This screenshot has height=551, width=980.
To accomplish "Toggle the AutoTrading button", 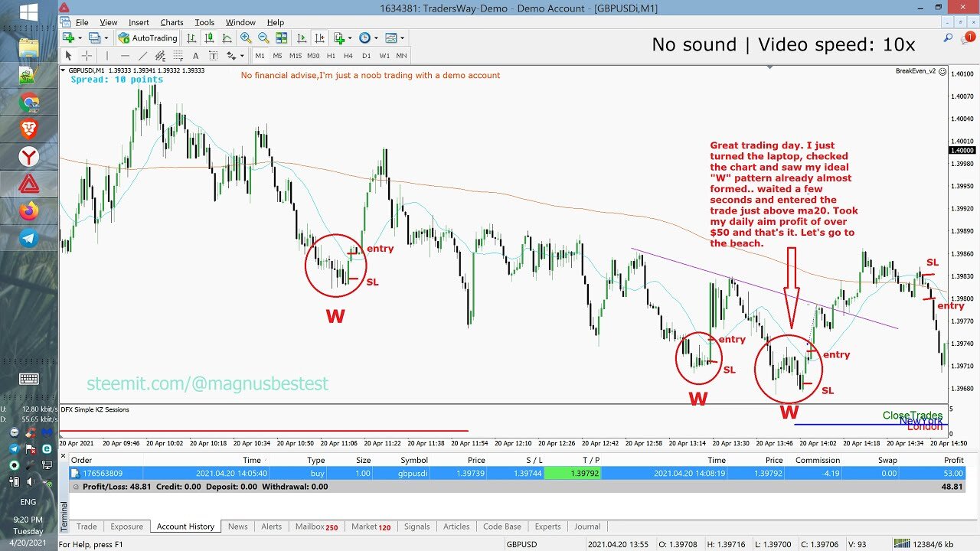I will [148, 37].
